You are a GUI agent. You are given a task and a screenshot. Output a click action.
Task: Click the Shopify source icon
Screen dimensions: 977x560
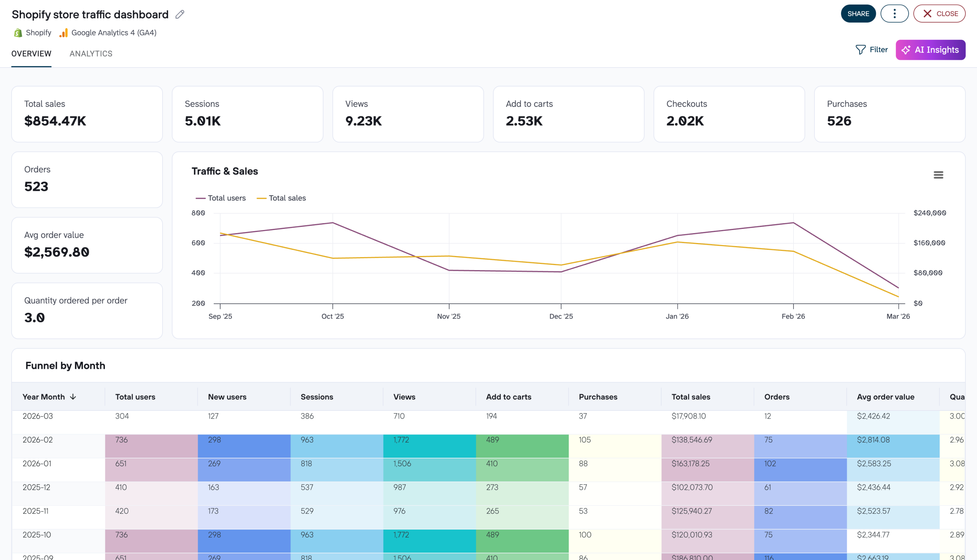coord(18,32)
